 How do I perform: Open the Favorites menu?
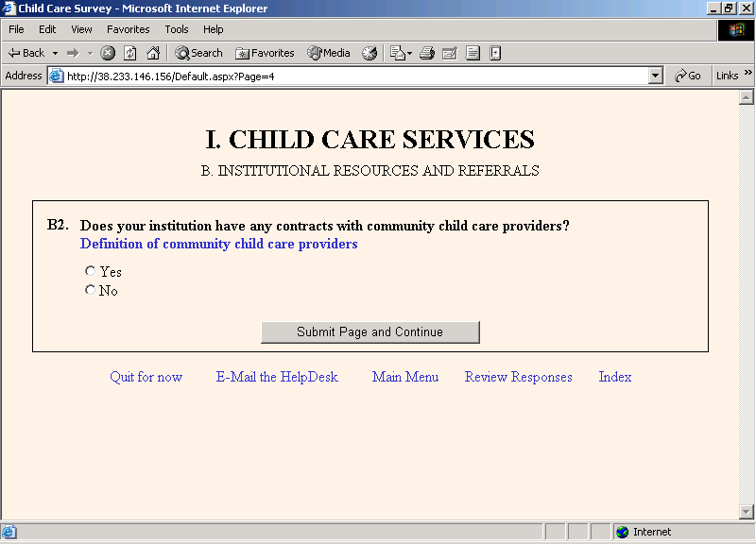(129, 29)
